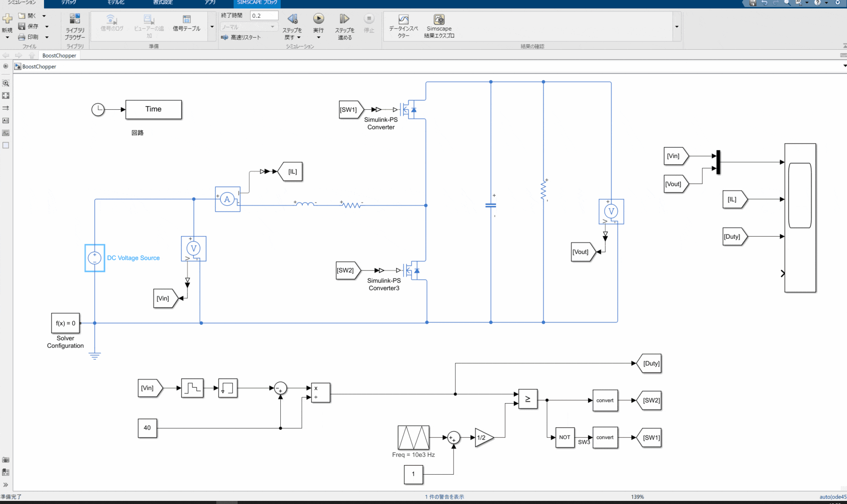
Task: Click the 139% zoom level in status bar
Action: coord(637,497)
